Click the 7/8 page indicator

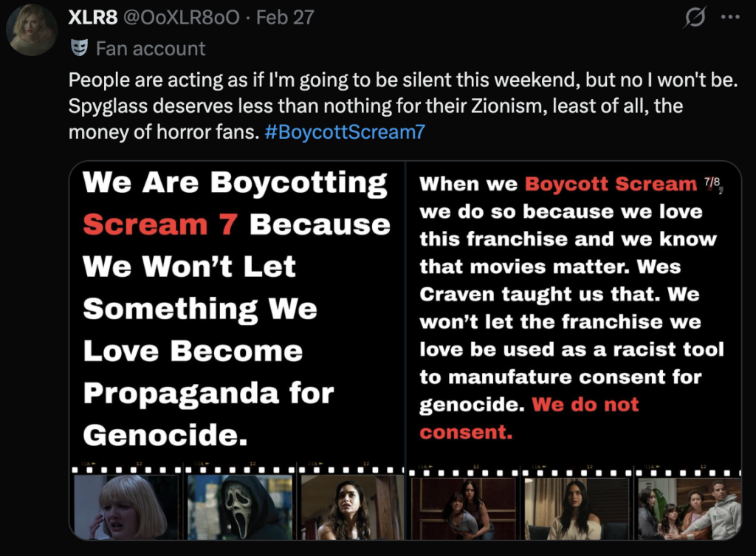pyautogui.click(x=712, y=182)
